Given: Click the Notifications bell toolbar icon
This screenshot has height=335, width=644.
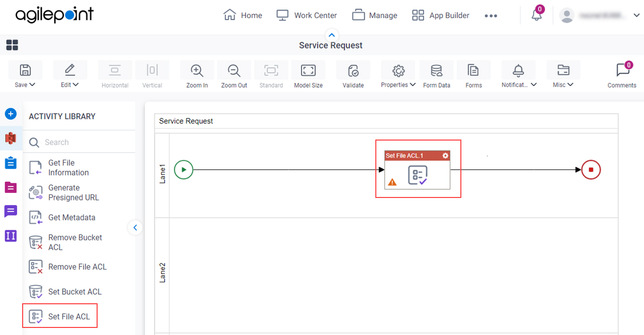Looking at the screenshot, I should pos(518,70).
